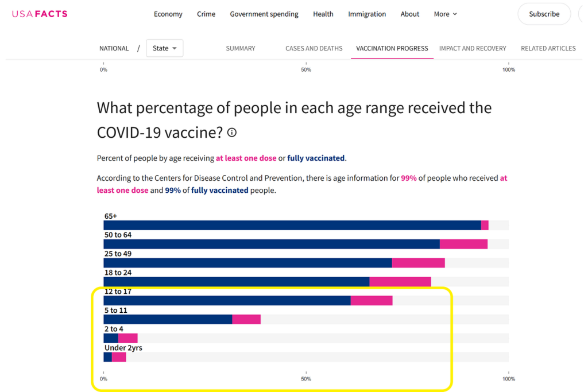This screenshot has width=588, height=392.
Task: Expand the NATIONAL breadcrumb option
Action: click(114, 48)
